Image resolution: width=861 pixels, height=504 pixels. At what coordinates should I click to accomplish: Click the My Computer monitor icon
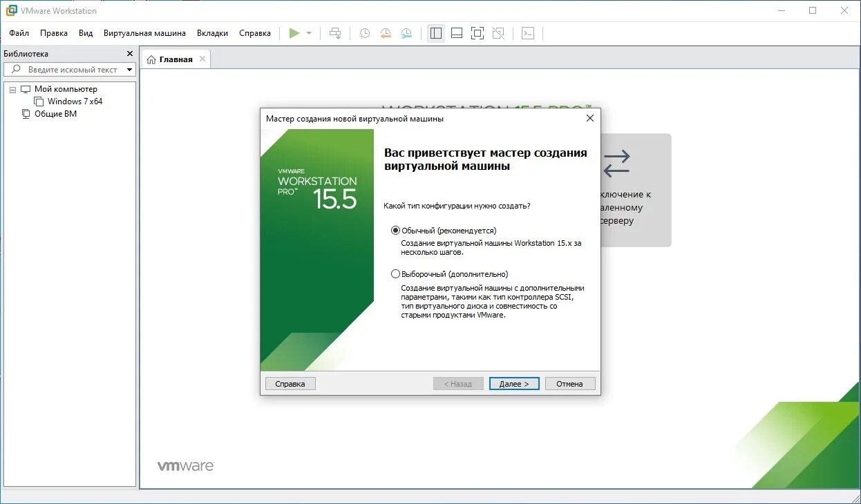click(26, 89)
